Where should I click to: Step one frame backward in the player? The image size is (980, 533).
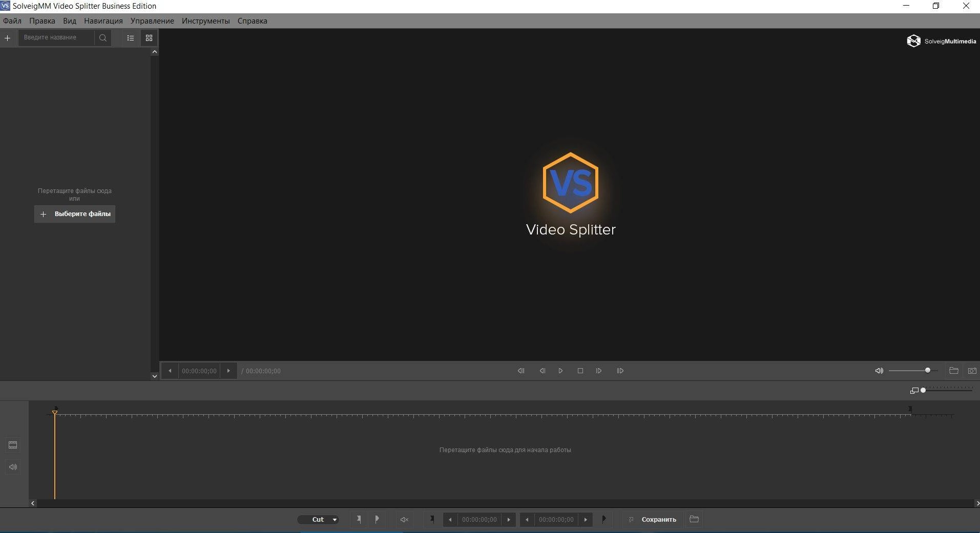(x=542, y=371)
